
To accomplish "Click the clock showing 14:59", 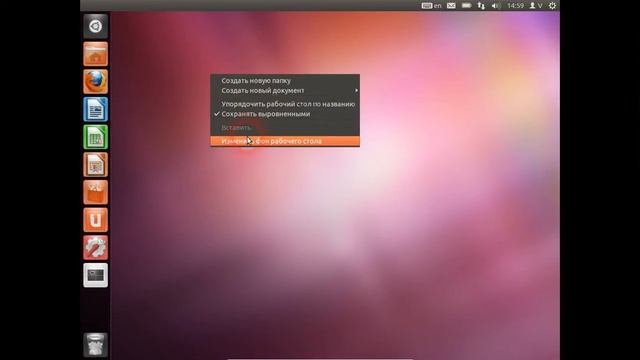I will [515, 6].
